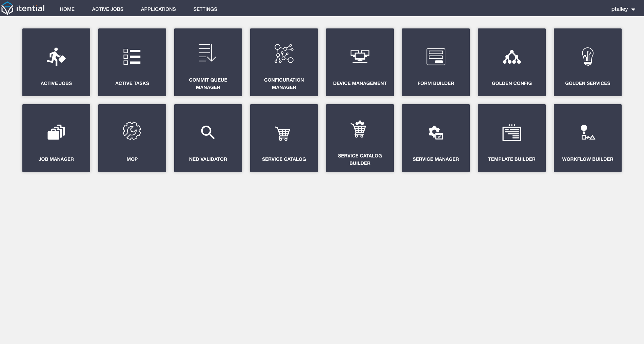
Task: Open ACTIVE JOBS in the top navigation
Action: pos(108,9)
